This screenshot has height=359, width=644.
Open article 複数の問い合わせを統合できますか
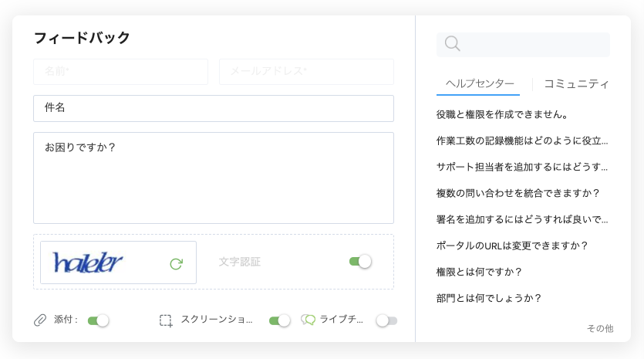click(518, 193)
